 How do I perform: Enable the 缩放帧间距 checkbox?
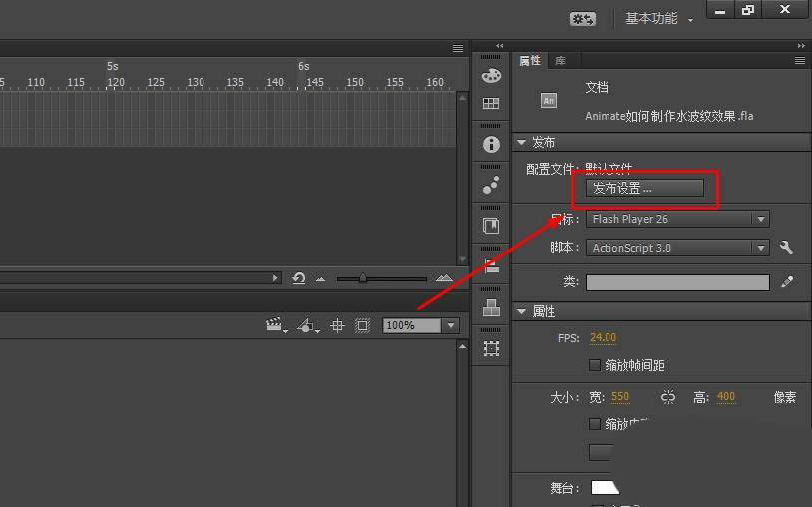(x=596, y=366)
